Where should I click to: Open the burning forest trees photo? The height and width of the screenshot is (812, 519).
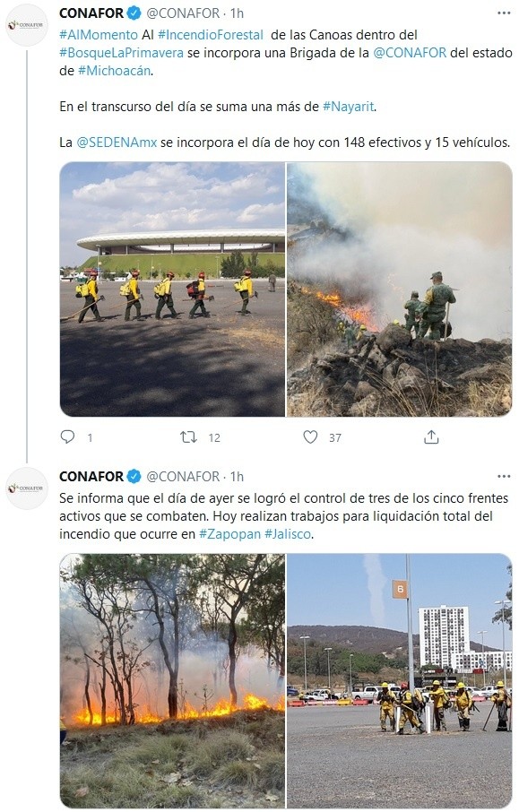172,681
